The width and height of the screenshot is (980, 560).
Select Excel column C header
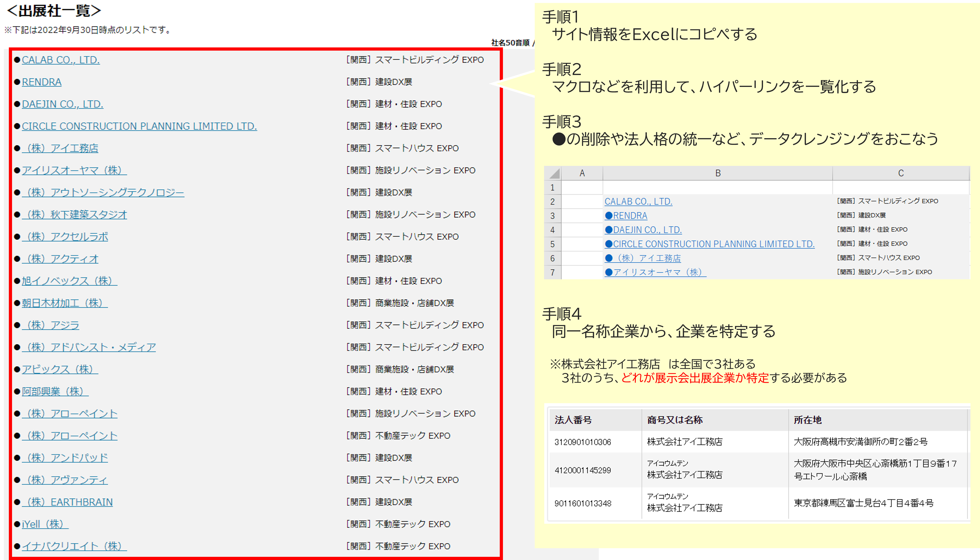point(901,173)
